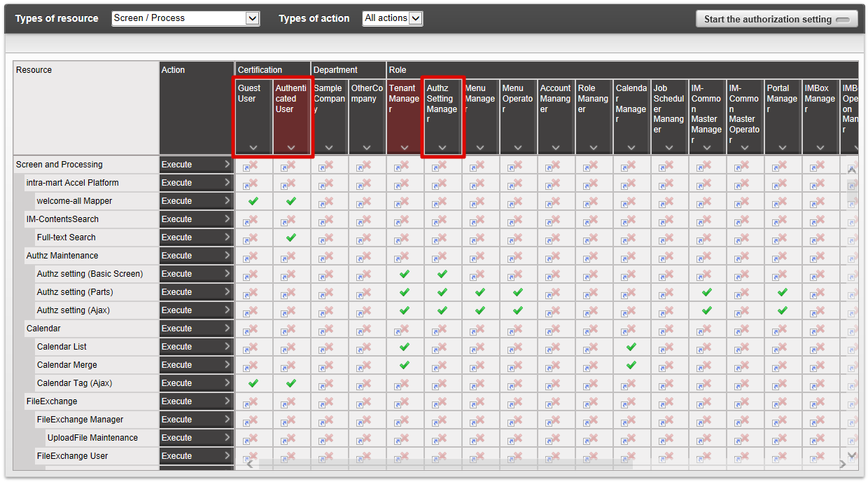Click green check for Full-text Search Authenticated User

(291, 237)
